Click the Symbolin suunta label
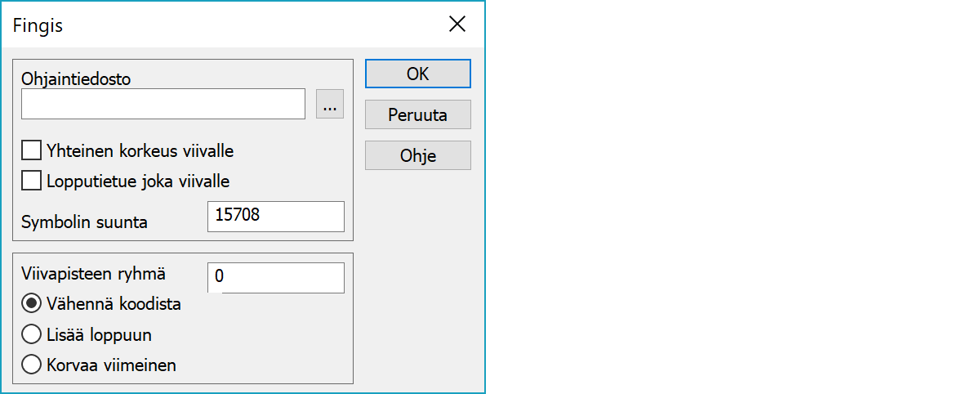980x394 pixels. click(x=85, y=222)
